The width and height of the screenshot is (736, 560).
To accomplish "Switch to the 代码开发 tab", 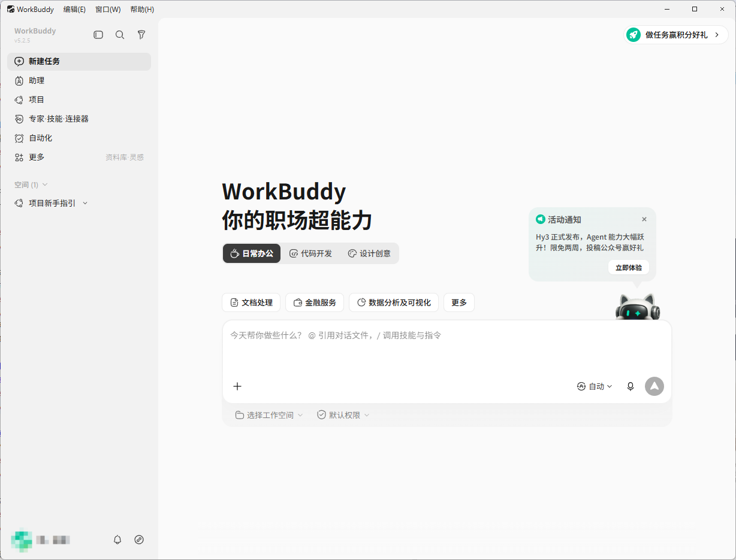I will [x=310, y=253].
